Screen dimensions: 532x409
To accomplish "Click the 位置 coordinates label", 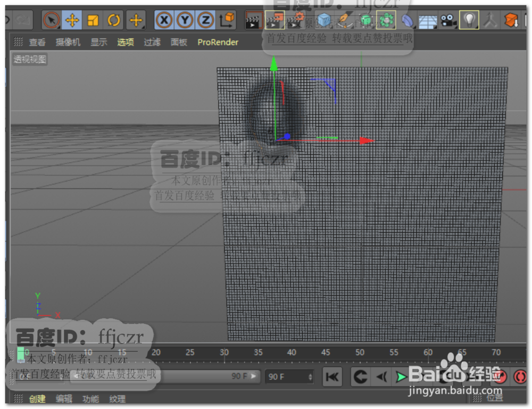I will 495,397.
